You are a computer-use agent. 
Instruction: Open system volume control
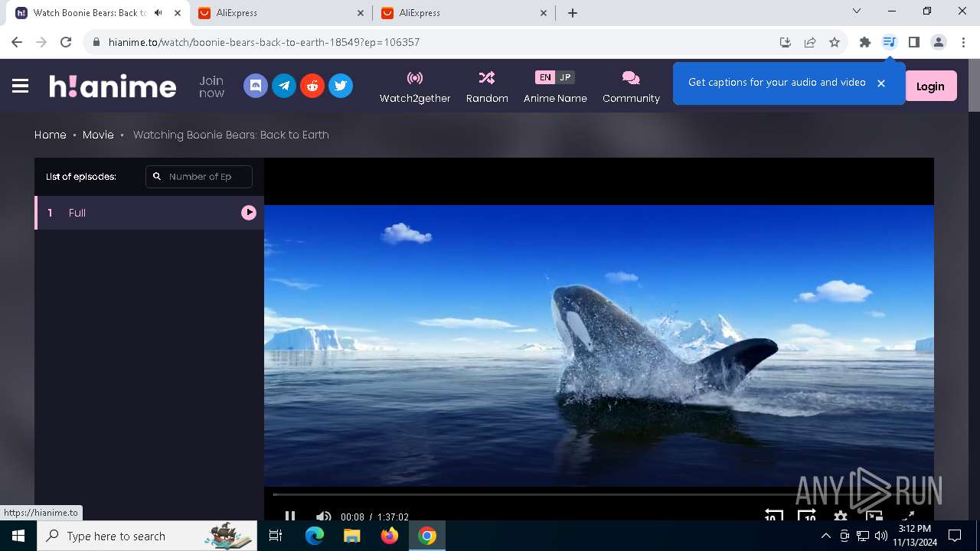tap(881, 536)
